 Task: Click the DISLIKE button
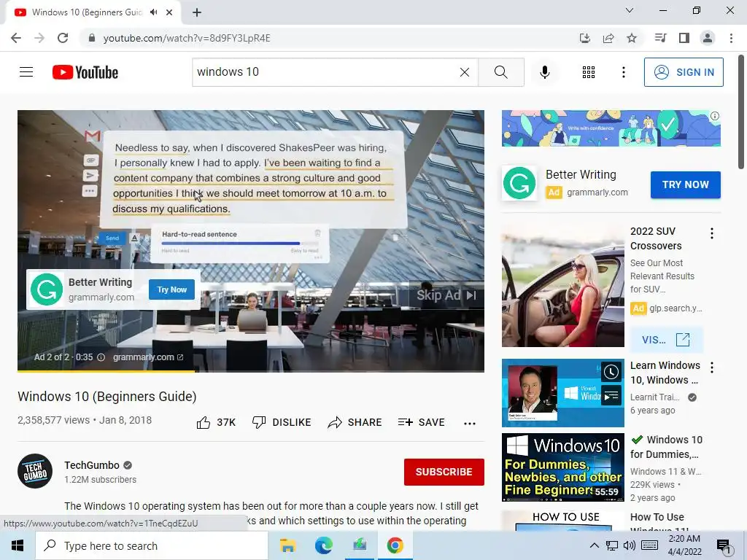(x=282, y=422)
